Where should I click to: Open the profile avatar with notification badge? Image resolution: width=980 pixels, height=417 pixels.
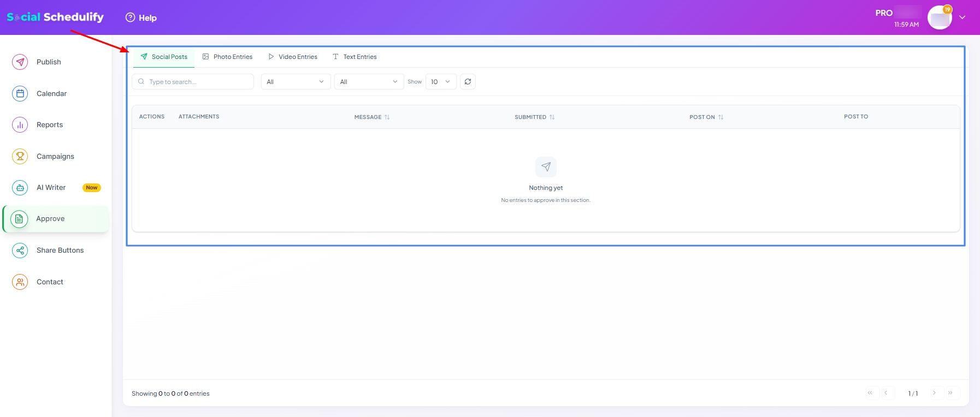[x=940, y=18]
